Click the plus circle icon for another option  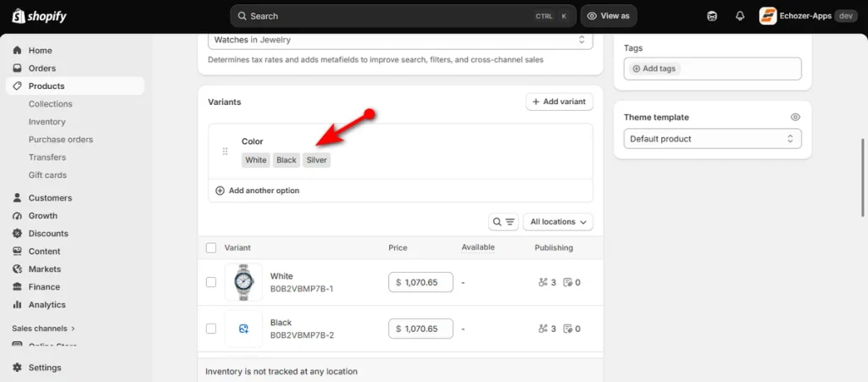pos(220,191)
